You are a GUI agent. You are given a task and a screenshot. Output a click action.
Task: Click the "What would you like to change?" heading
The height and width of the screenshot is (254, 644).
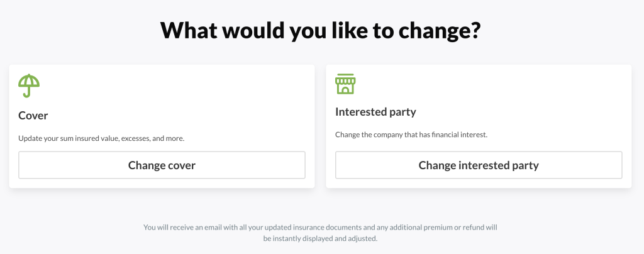pyautogui.click(x=321, y=30)
